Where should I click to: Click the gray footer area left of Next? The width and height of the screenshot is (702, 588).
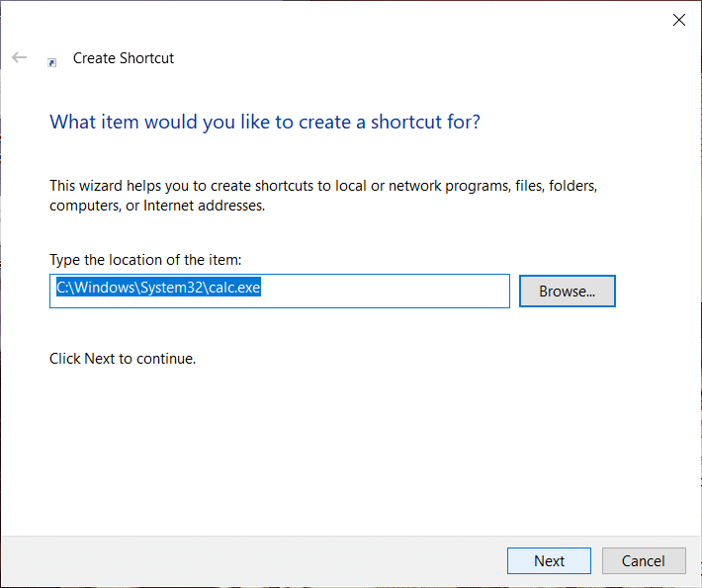(247, 560)
